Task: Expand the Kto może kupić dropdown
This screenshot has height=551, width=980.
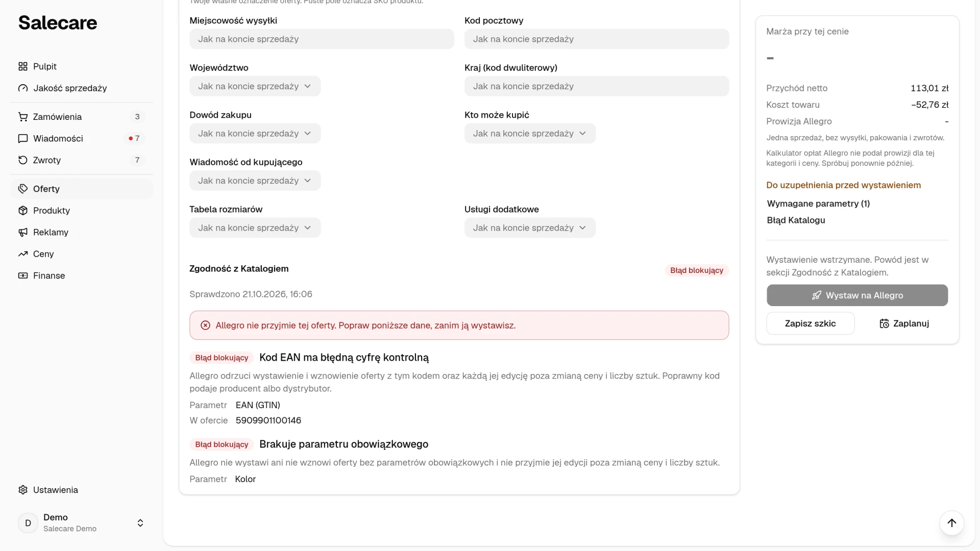Action: pos(530,133)
